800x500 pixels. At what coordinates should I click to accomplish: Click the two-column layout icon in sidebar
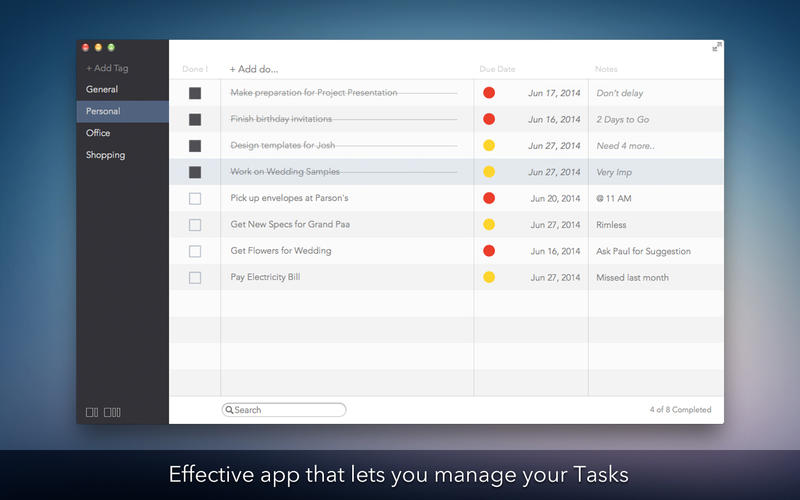[92, 412]
